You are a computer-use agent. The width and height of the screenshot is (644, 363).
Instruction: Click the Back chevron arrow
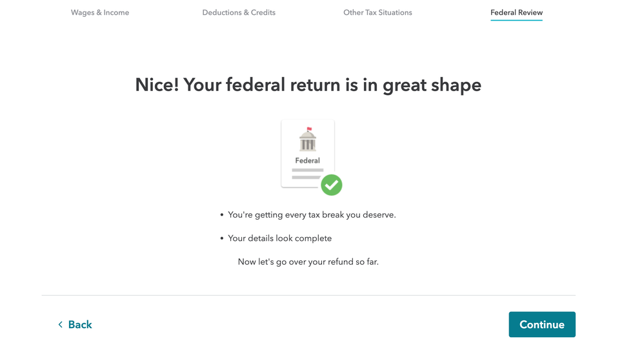click(61, 325)
